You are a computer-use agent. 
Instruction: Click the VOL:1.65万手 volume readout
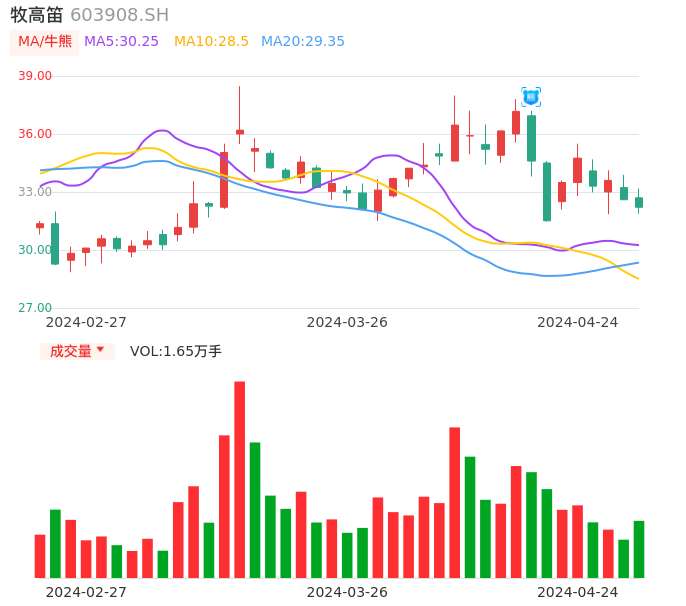[176, 351]
